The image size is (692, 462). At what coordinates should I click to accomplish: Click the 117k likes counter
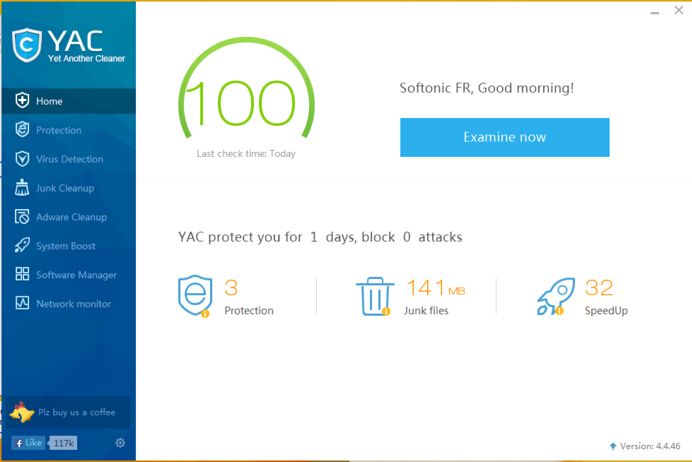63,443
